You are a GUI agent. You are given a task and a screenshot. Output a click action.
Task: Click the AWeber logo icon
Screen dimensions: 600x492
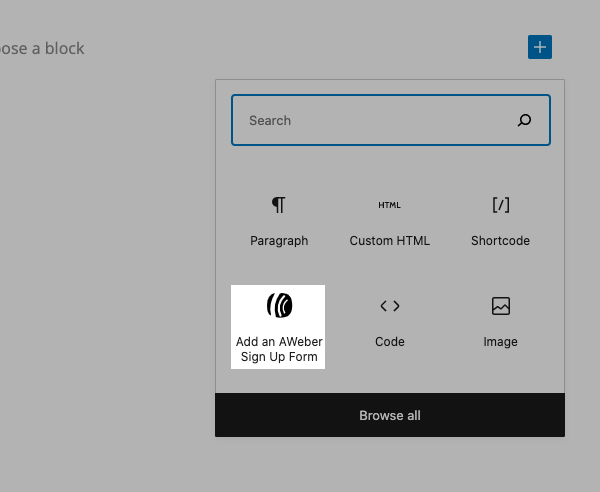click(279, 306)
